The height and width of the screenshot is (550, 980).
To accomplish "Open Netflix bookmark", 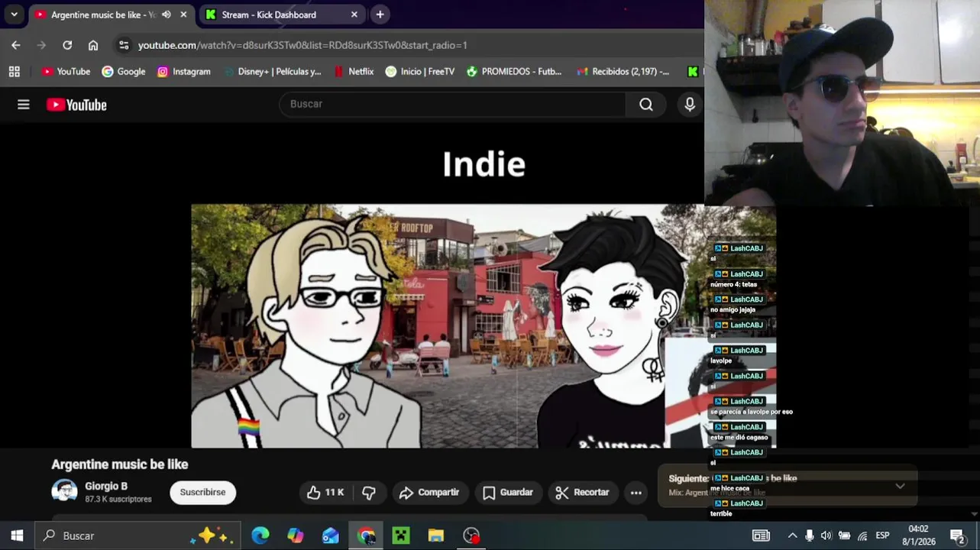I will (x=354, y=71).
